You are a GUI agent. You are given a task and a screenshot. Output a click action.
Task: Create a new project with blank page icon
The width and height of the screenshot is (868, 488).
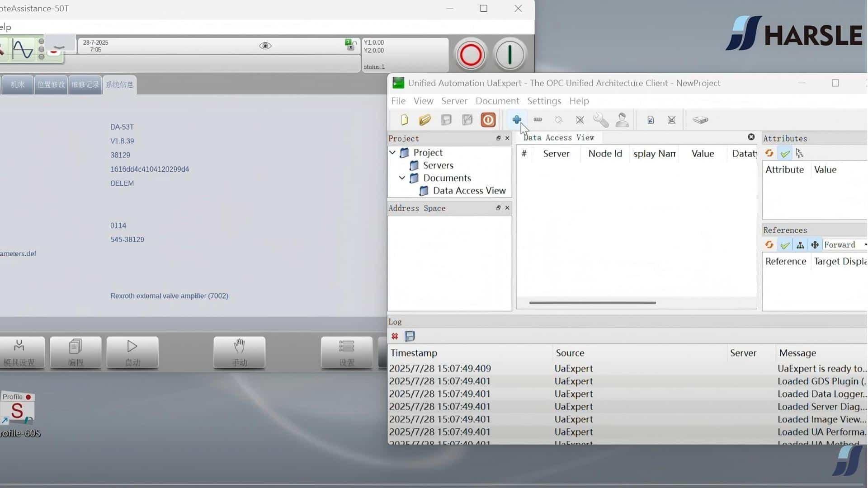[x=404, y=120]
